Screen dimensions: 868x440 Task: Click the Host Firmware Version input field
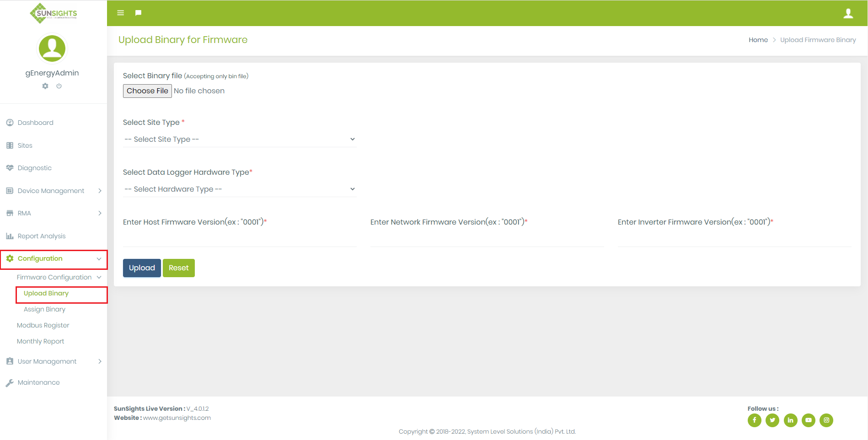pos(239,239)
